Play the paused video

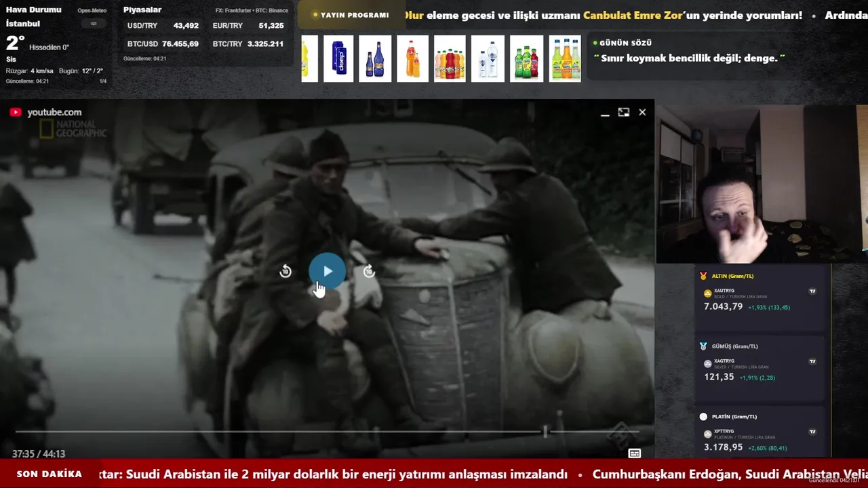pyautogui.click(x=327, y=271)
